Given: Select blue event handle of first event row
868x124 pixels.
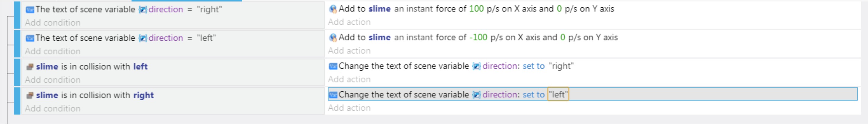Looking at the screenshot, I should (17, 15).
